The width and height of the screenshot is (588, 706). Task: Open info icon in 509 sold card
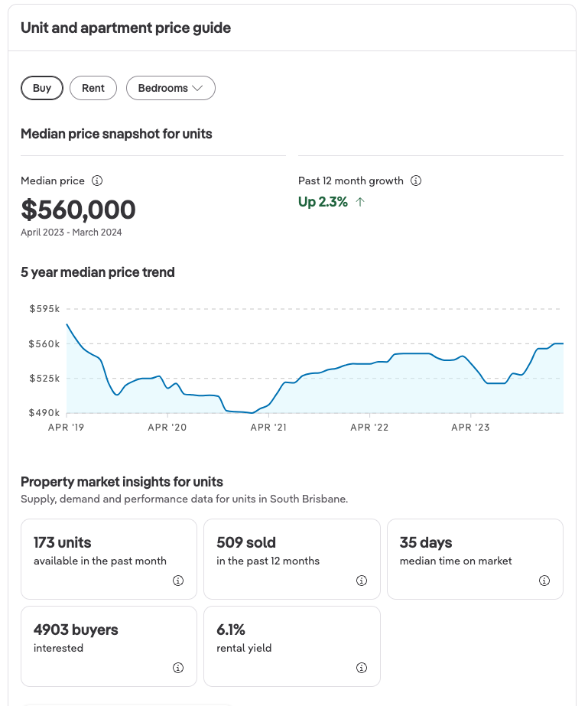(x=362, y=581)
